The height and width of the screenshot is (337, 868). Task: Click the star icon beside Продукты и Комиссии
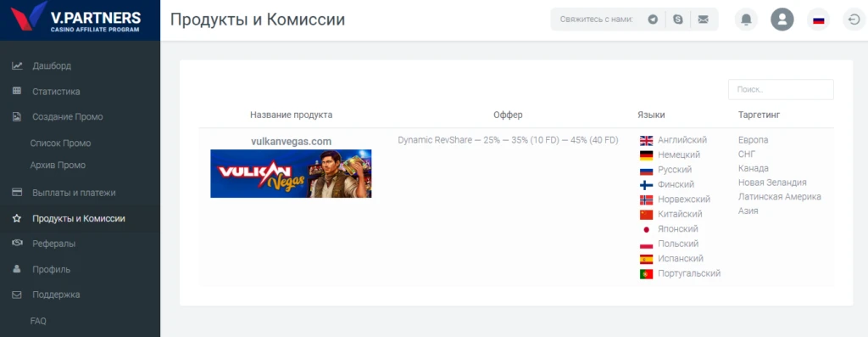17,218
